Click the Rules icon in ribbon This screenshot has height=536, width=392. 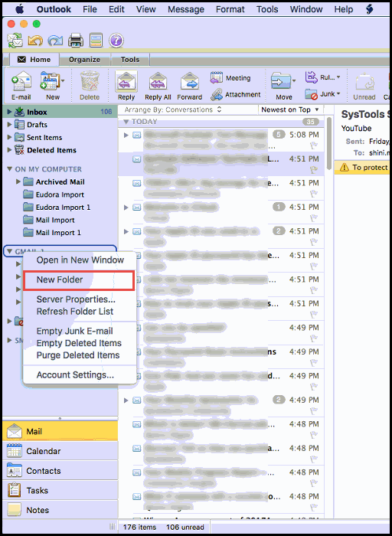(311, 77)
